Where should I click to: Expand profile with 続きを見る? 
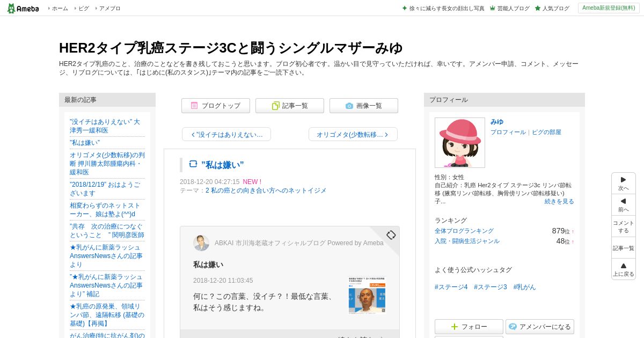[x=559, y=201]
